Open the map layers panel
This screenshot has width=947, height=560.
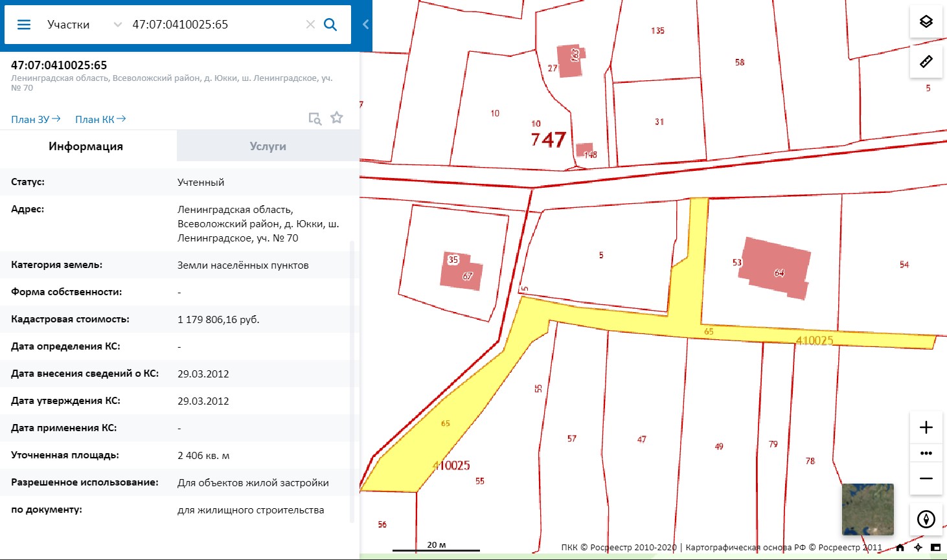(926, 21)
